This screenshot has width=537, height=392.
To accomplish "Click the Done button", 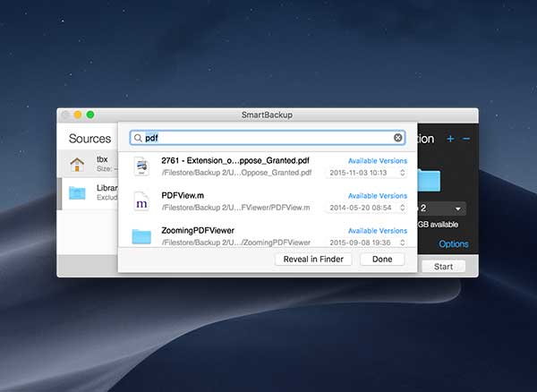I will (x=382, y=260).
